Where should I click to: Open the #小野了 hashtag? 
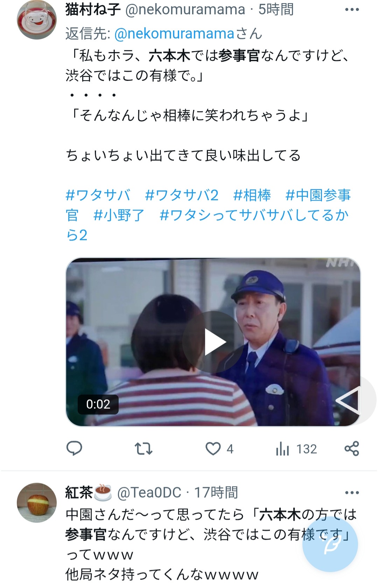tap(119, 215)
